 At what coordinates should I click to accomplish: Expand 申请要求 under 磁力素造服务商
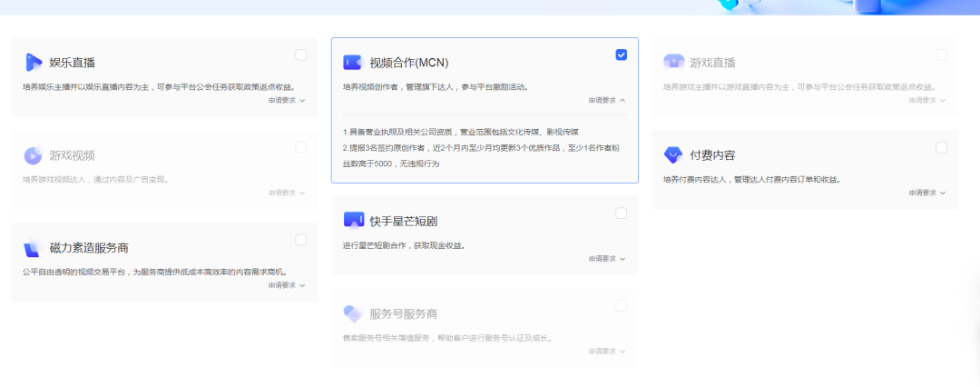pos(287,285)
